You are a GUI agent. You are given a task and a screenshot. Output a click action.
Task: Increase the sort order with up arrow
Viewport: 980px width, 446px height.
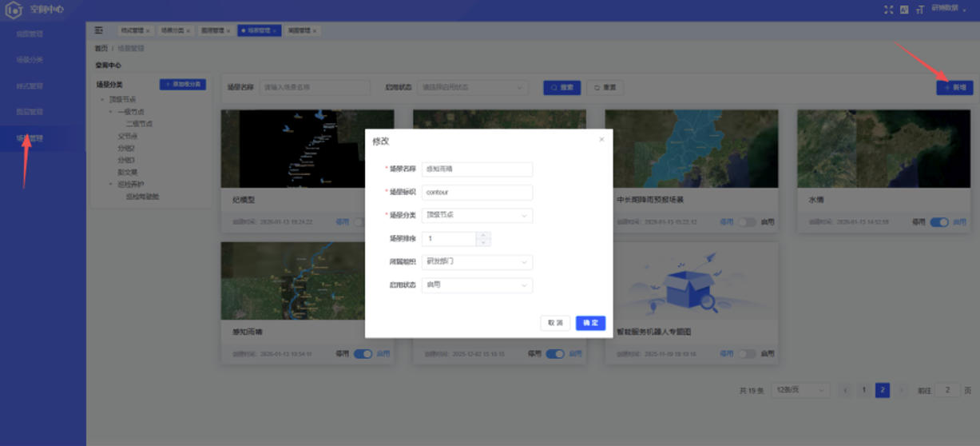pyautogui.click(x=483, y=235)
